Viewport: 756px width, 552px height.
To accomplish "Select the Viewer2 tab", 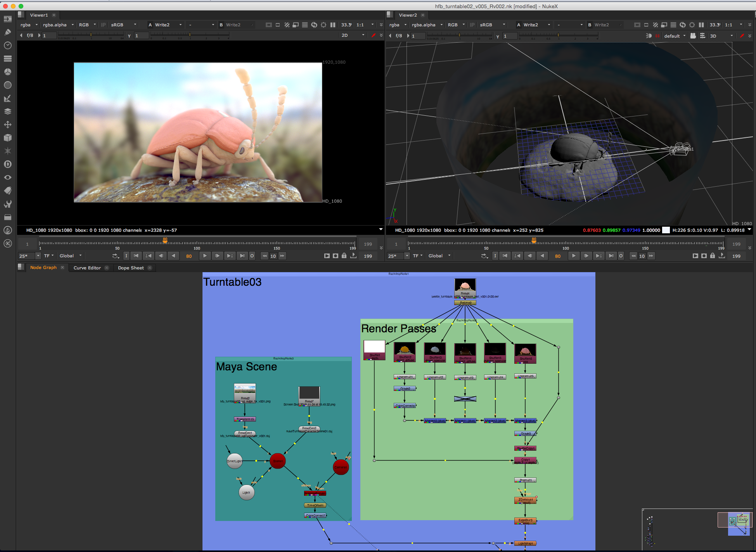I will (x=408, y=15).
